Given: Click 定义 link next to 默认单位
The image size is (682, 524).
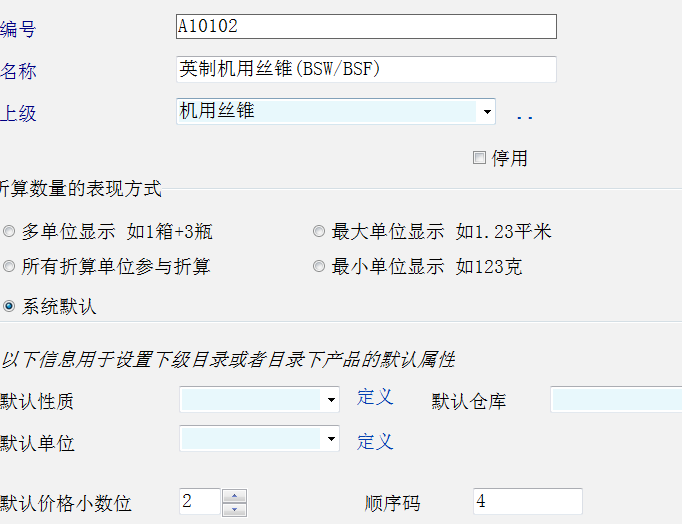Looking at the screenshot, I should 375,441.
